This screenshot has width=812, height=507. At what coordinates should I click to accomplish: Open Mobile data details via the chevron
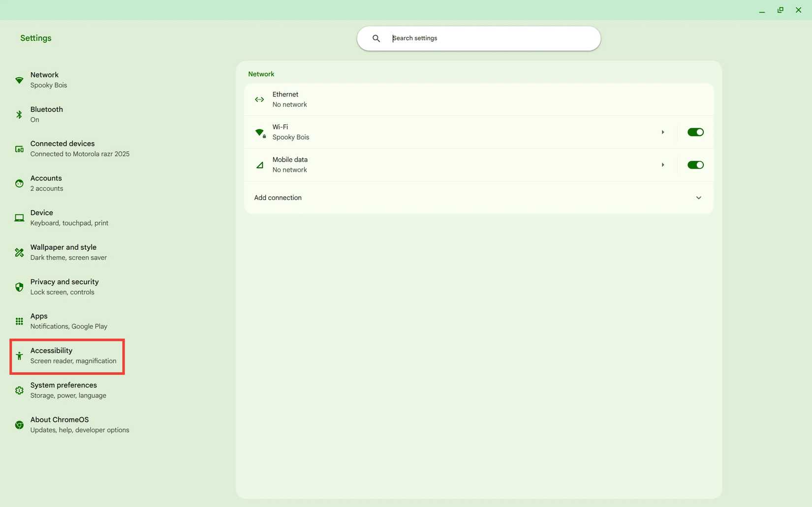(662, 165)
